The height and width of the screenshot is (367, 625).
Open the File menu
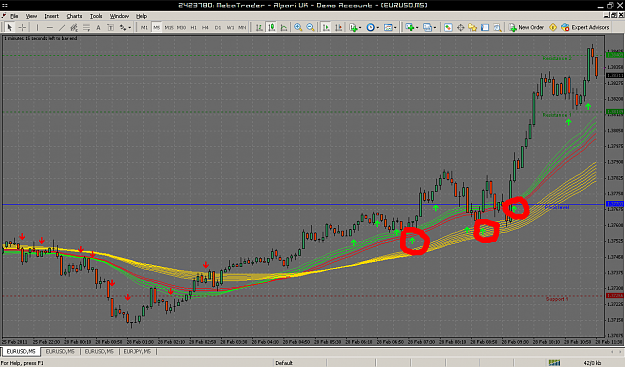click(x=14, y=16)
